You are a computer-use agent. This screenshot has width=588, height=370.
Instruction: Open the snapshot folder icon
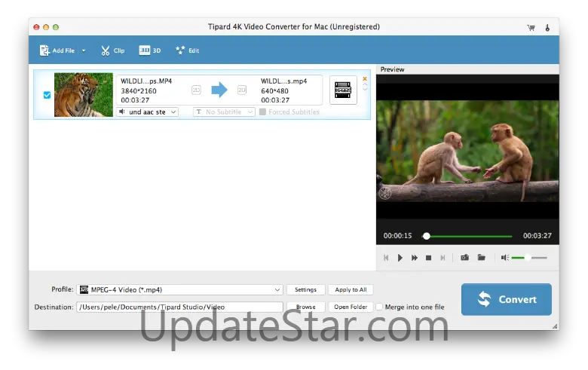click(x=481, y=257)
